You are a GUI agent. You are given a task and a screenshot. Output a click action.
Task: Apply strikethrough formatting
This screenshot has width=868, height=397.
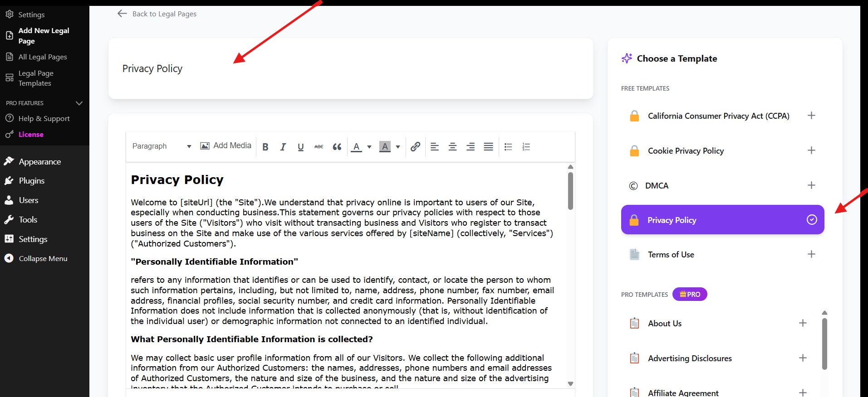click(319, 146)
